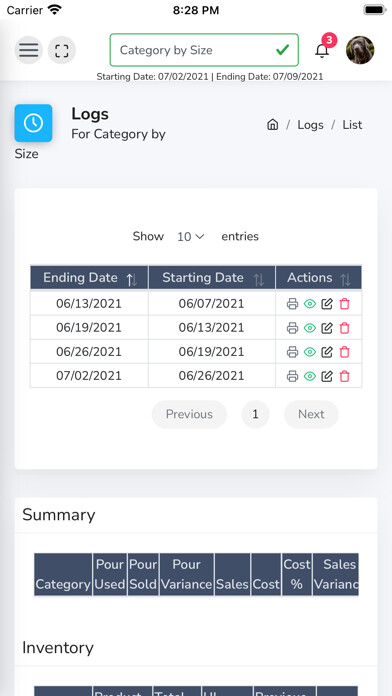Screen dimensions: 392x696
Task: Open the Category by Size selector
Action: coord(204,50)
